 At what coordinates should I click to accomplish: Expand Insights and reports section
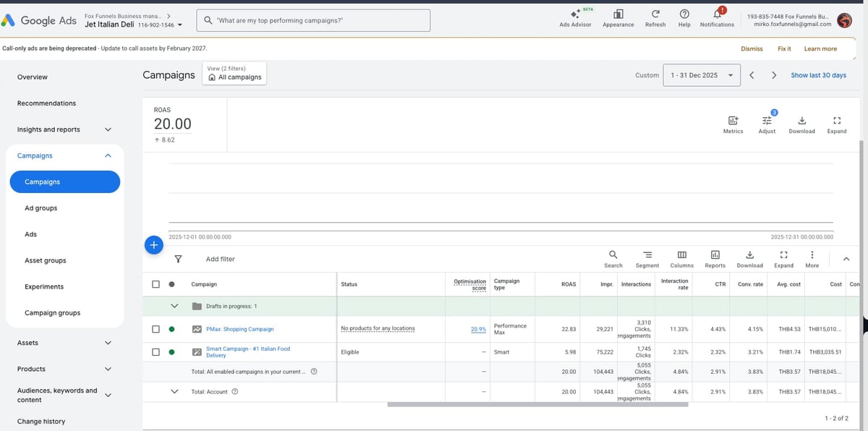point(108,129)
